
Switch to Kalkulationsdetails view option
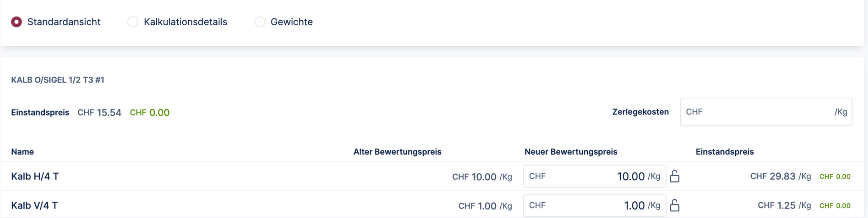tap(133, 22)
